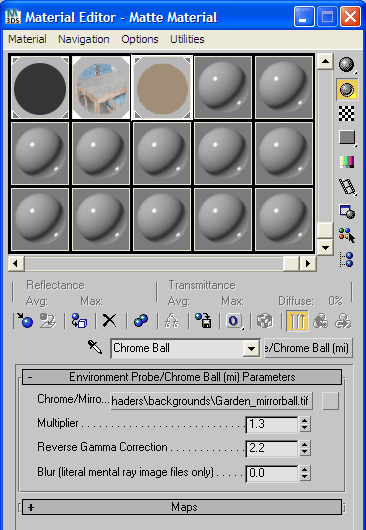Toggle the Backlight icon in side toolbar
This screenshot has width=366, height=530.
[x=347, y=89]
